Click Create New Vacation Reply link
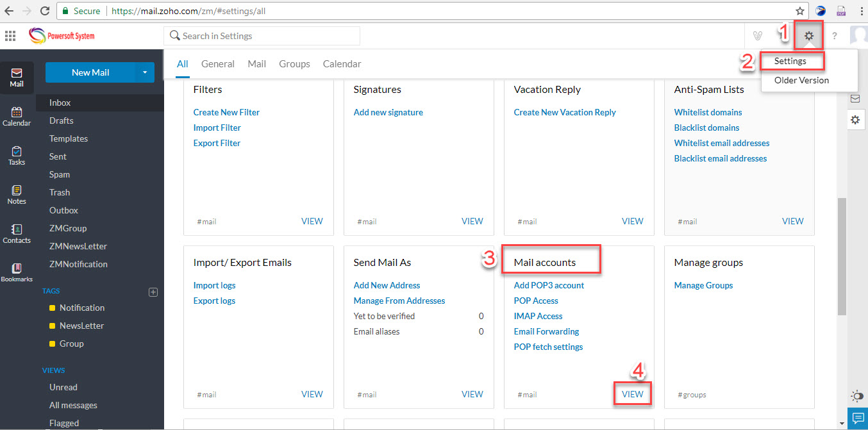This screenshot has height=430, width=868. click(x=565, y=112)
